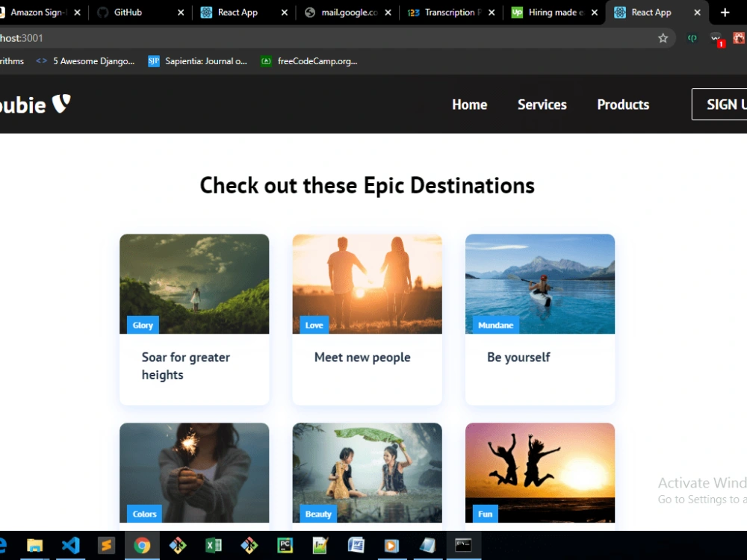Launch Microsoft Word from the taskbar
This screenshot has height=560, width=747.
[x=356, y=545]
